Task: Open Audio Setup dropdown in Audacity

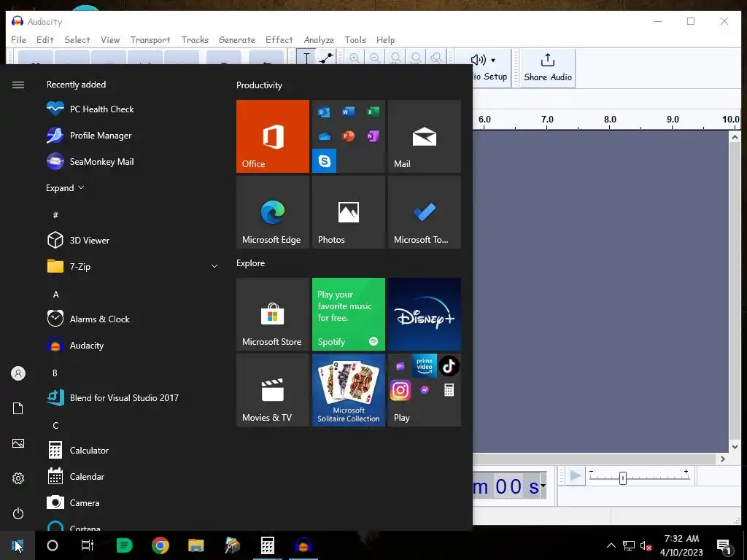Action: (490, 68)
